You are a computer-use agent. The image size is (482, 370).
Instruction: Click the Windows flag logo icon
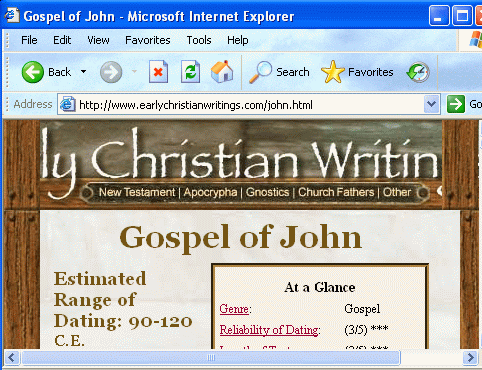[x=475, y=40]
